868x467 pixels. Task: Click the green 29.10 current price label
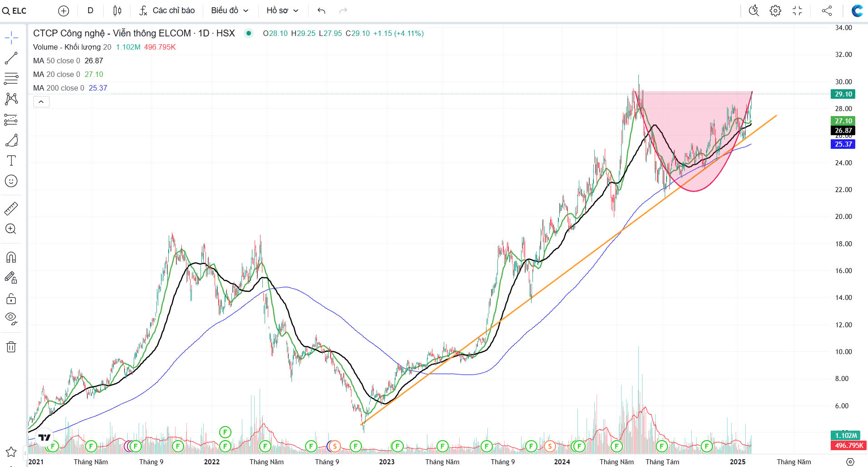tap(843, 94)
